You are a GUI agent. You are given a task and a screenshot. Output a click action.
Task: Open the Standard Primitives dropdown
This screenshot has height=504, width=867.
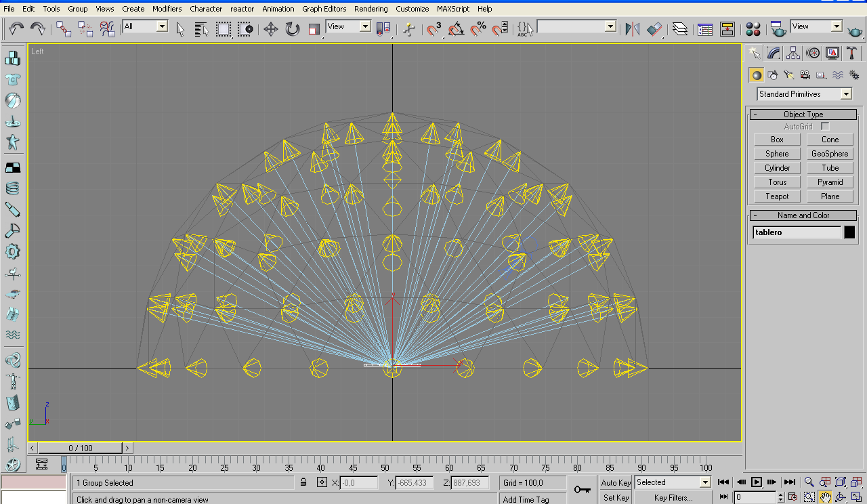point(845,94)
